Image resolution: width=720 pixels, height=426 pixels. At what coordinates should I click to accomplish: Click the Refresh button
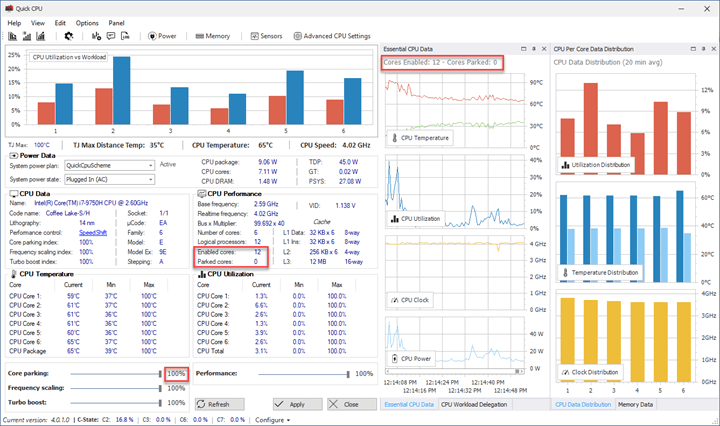coord(219,404)
